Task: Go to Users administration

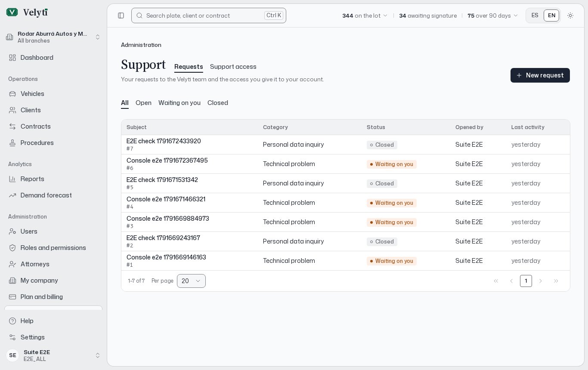Action: (53, 231)
